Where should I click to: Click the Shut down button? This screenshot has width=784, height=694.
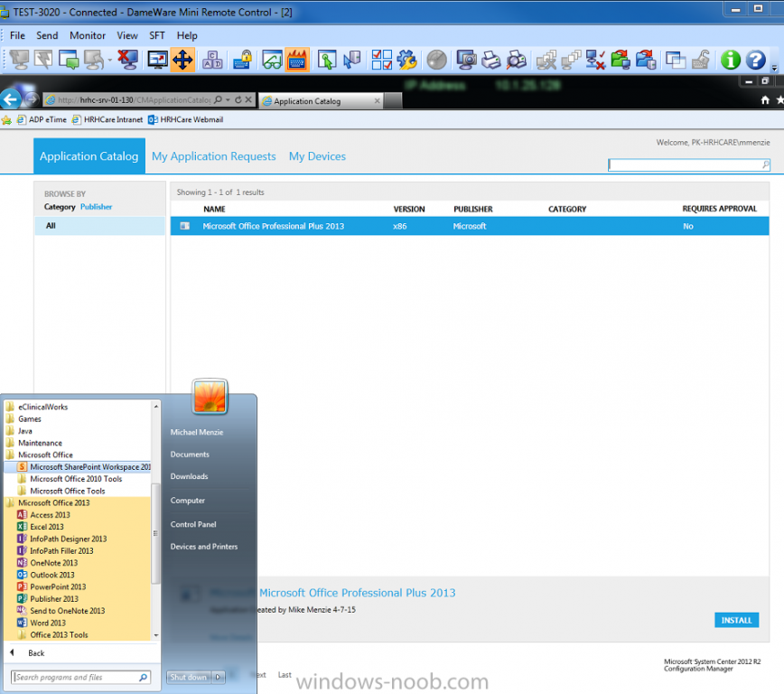click(x=189, y=677)
